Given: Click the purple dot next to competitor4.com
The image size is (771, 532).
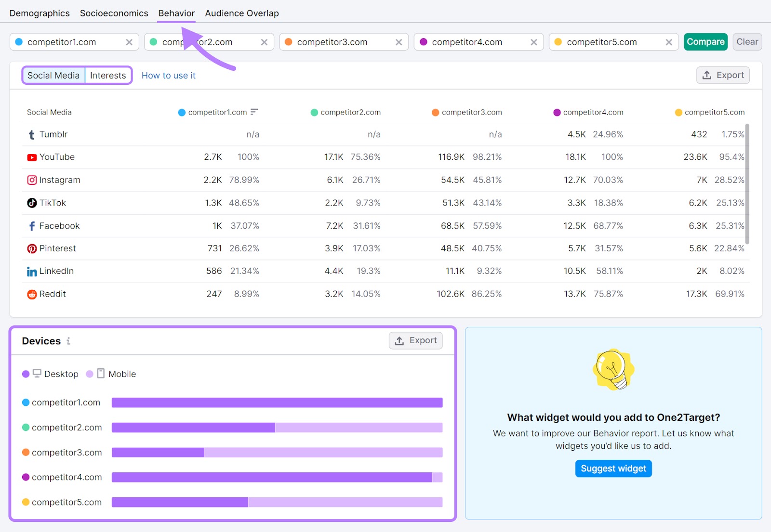Looking at the screenshot, I should [x=423, y=42].
